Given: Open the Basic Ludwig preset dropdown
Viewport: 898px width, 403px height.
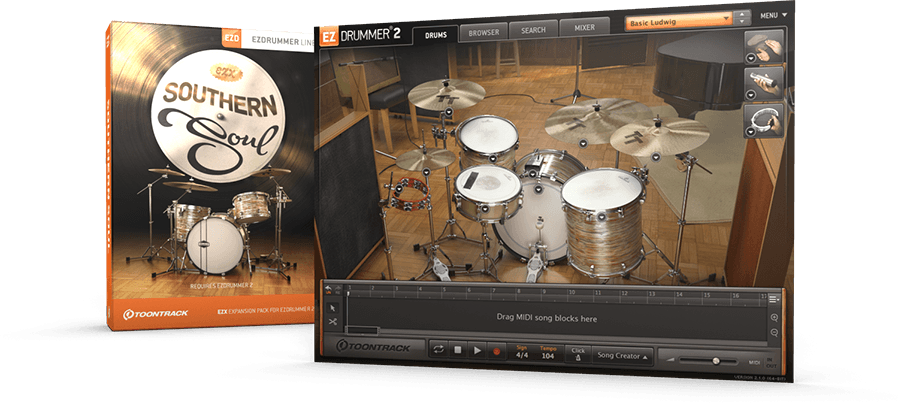Looking at the screenshot, I should tap(679, 23).
